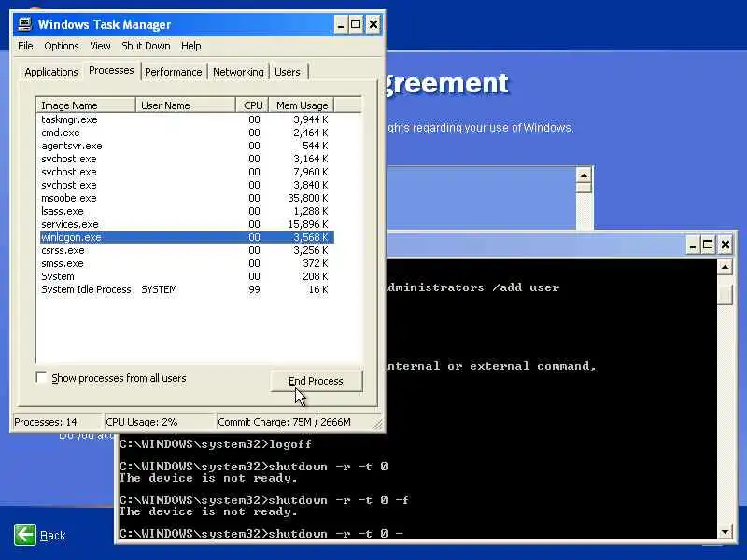Maximize the Task Manager window
Viewport: 747px width, 560px height.
point(356,24)
